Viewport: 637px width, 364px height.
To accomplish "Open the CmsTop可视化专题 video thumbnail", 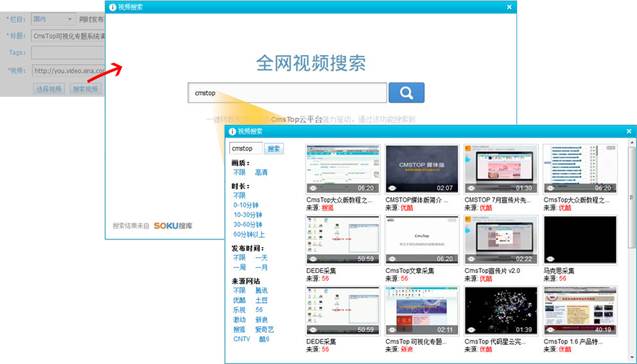I will tap(422, 310).
